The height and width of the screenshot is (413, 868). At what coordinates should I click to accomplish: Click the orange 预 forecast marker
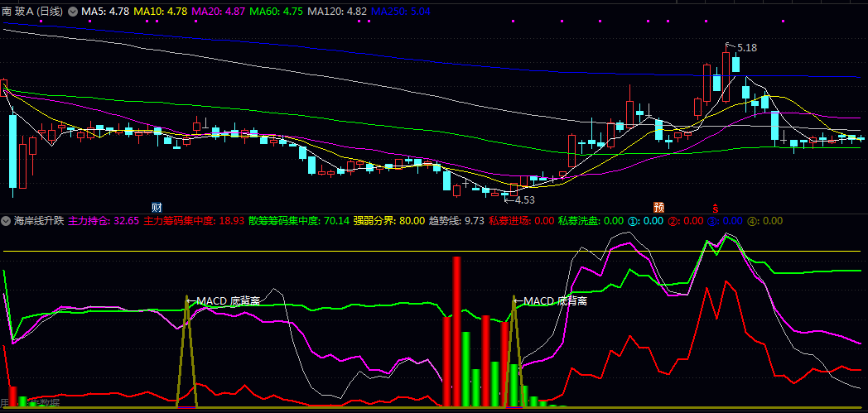[658, 208]
